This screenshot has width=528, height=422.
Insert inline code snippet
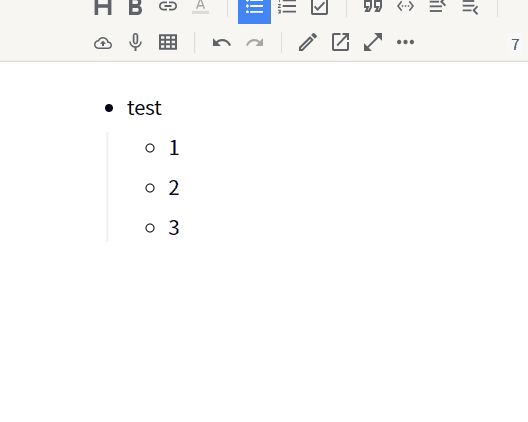[405, 7]
